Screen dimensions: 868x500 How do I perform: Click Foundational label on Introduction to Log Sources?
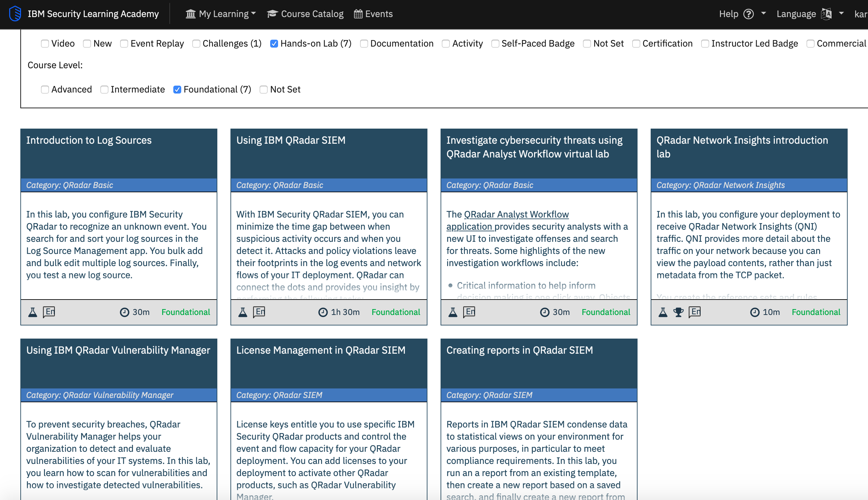click(185, 312)
